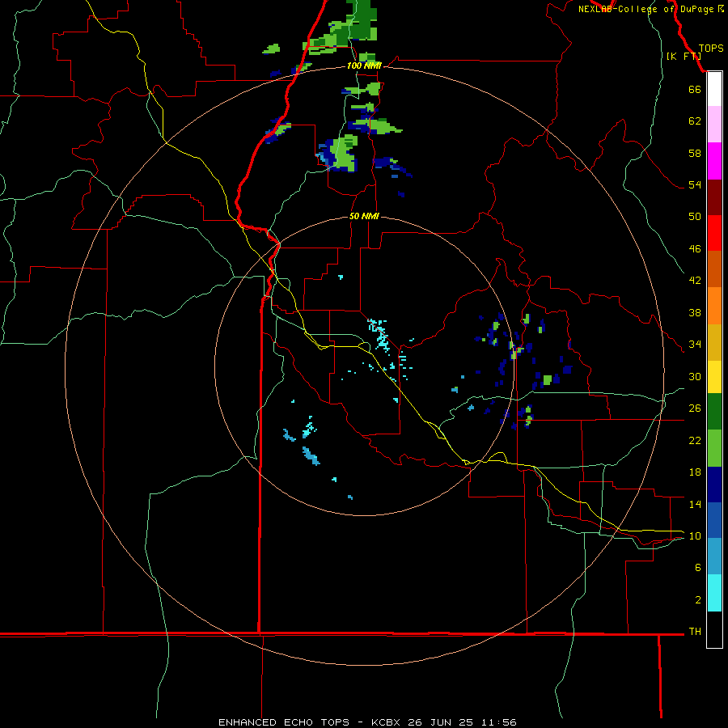The image size is (728, 728).
Task: Click legend value "62"
Action: 695,121
